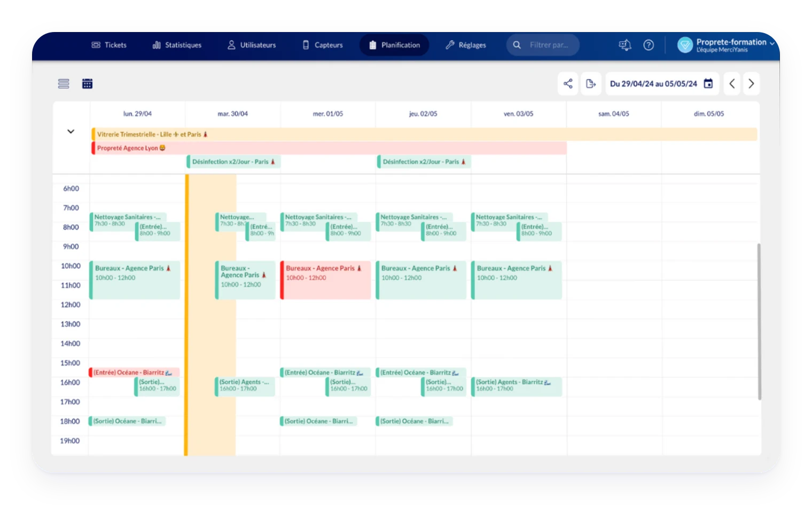812x505 pixels.
Task: Click the 'sam. 04/05' day header
Action: coord(614,114)
